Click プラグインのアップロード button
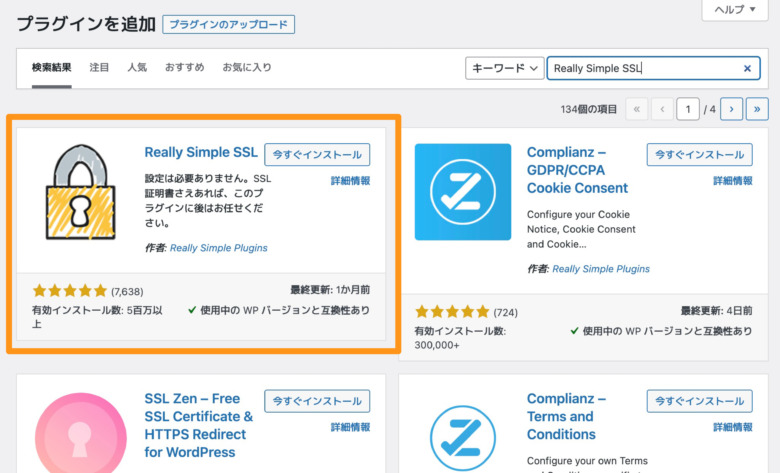This screenshot has height=473, width=780. [228, 24]
